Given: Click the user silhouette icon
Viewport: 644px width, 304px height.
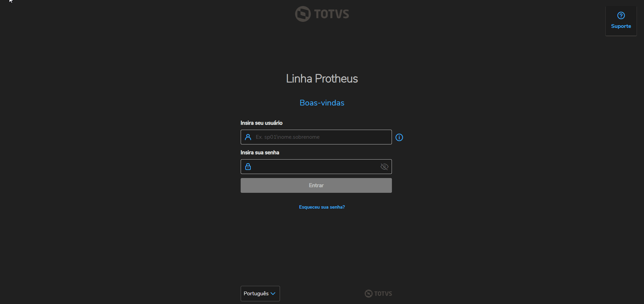Looking at the screenshot, I should [248, 137].
